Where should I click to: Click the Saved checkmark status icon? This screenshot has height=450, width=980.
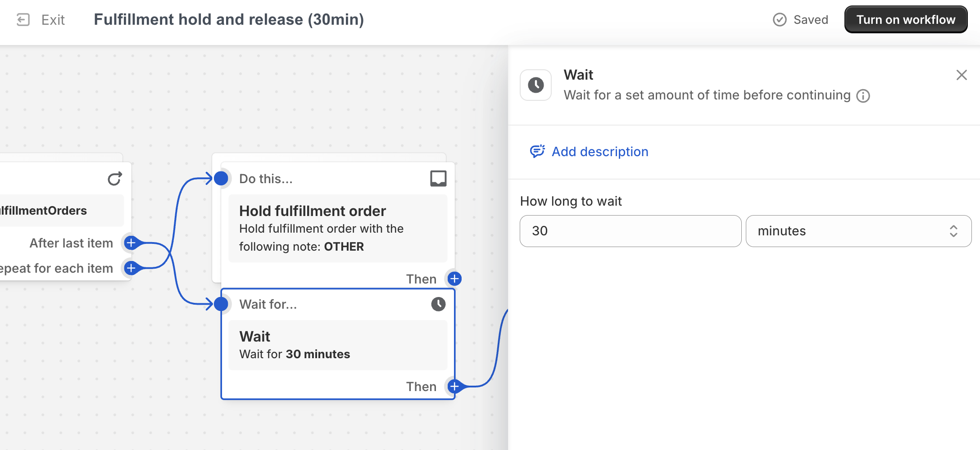[x=780, y=20]
